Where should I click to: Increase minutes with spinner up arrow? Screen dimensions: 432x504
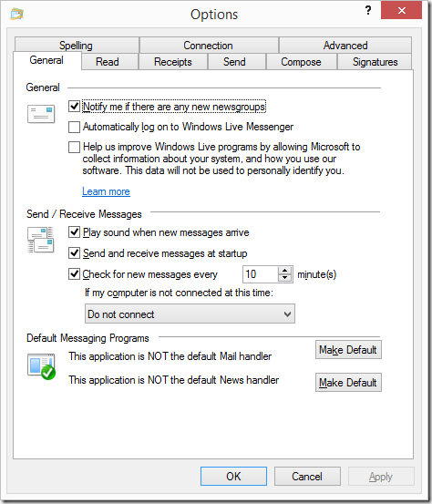coord(284,271)
